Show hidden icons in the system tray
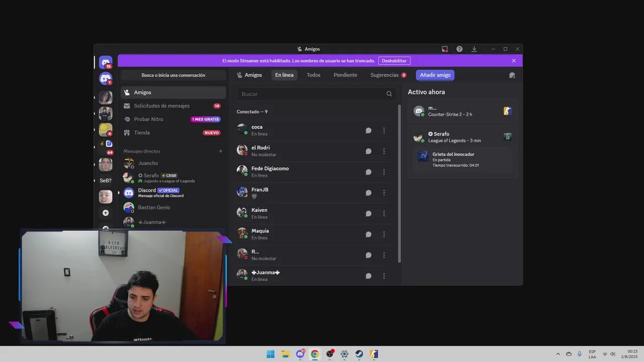The image size is (644, 362). (558, 354)
